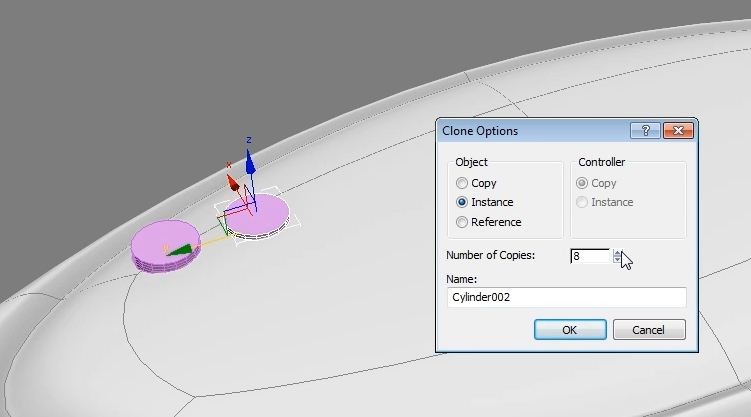Click the blue Z axis gizmo arrow
The image size is (751, 417).
click(250, 163)
